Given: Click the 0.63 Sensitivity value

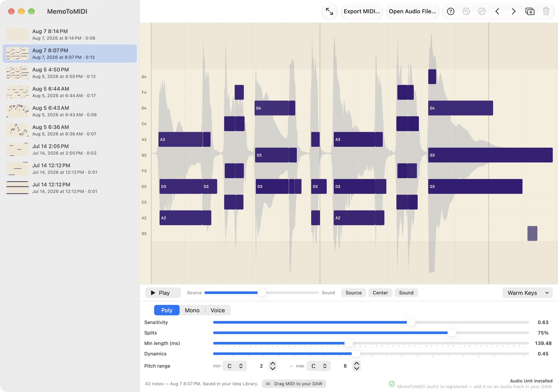Looking at the screenshot, I should tap(543, 322).
